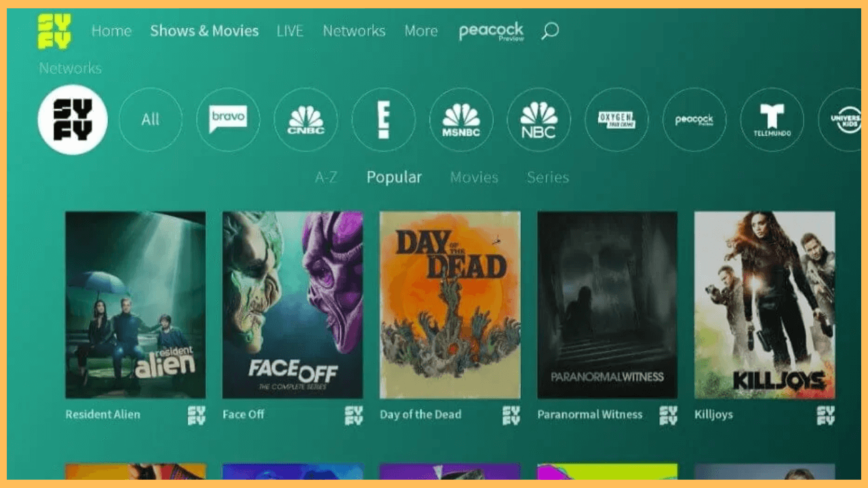Select the Bravo network icon
The width and height of the screenshot is (868, 488).
pos(228,119)
